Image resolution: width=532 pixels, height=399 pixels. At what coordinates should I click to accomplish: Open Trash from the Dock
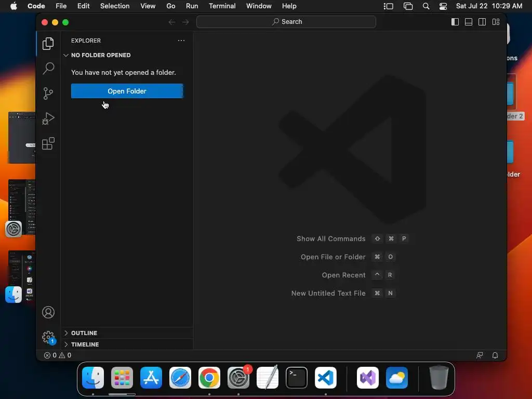(439, 377)
